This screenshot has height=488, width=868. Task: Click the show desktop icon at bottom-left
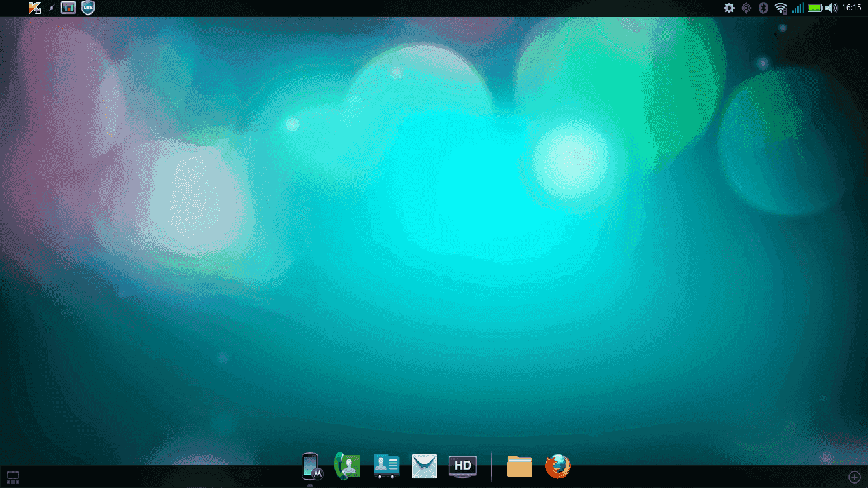[13, 477]
